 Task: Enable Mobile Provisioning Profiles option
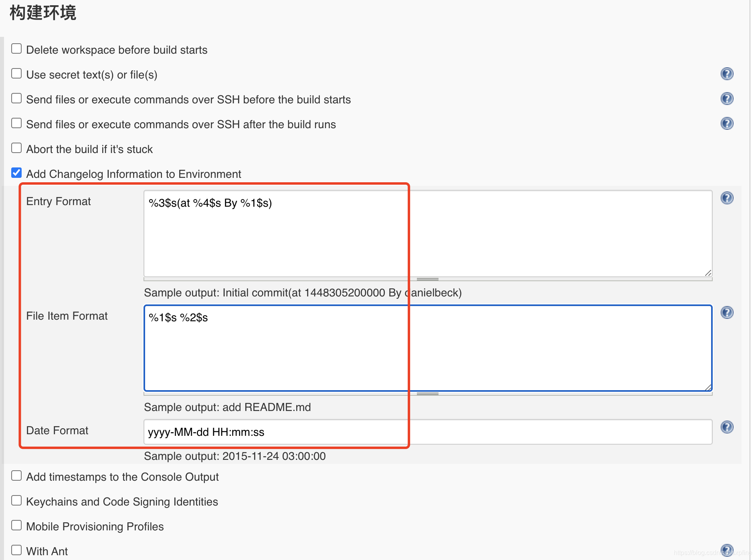(x=16, y=526)
